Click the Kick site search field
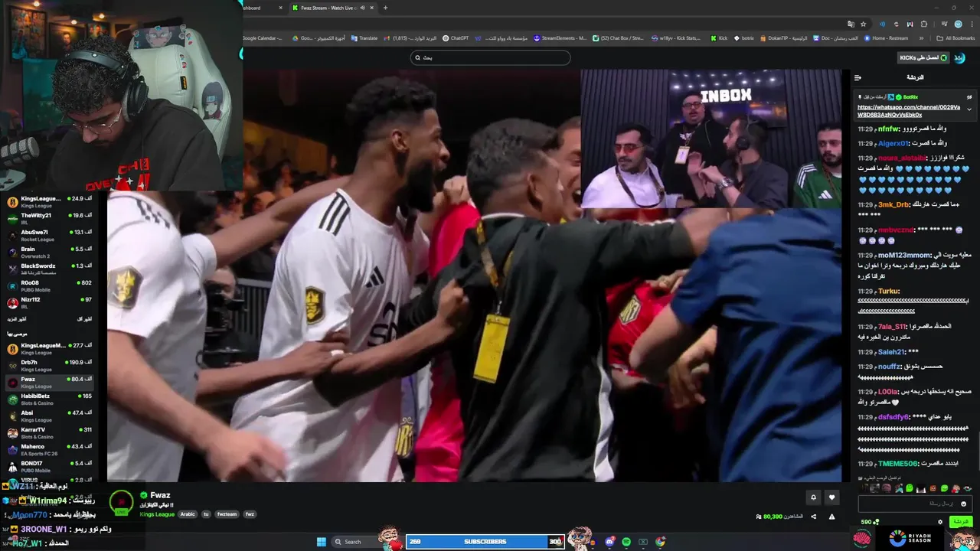Viewport: 980px width, 551px height. click(x=490, y=57)
